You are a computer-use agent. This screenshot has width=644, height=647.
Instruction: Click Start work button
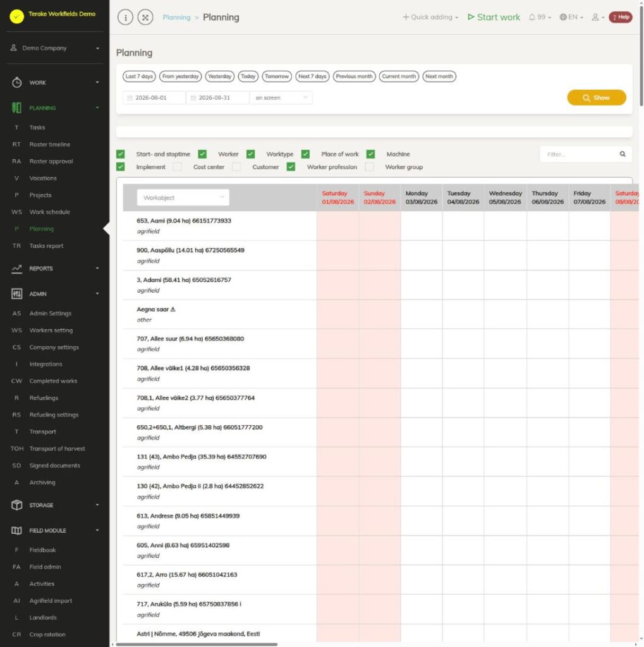[x=494, y=17]
